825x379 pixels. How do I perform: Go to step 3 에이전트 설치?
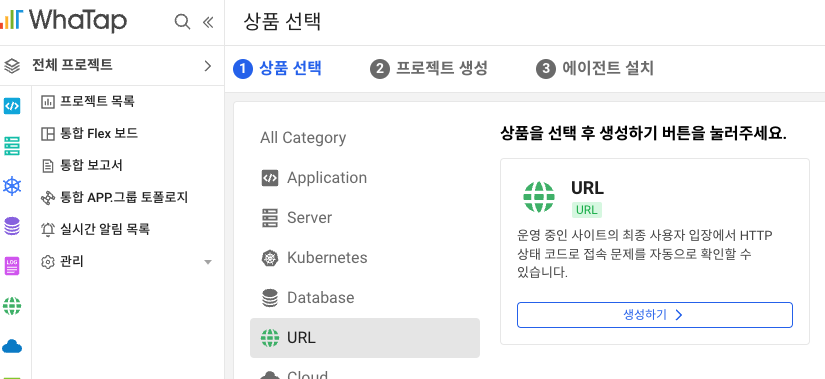coord(595,68)
